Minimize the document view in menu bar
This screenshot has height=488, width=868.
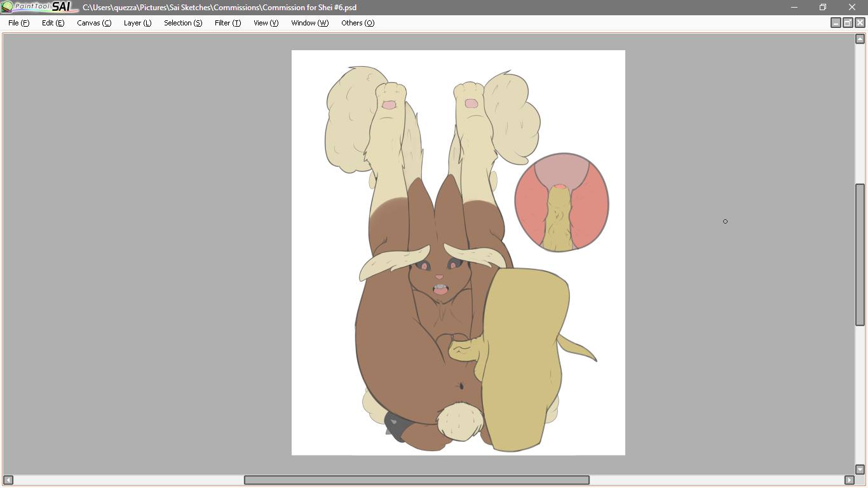(x=836, y=23)
